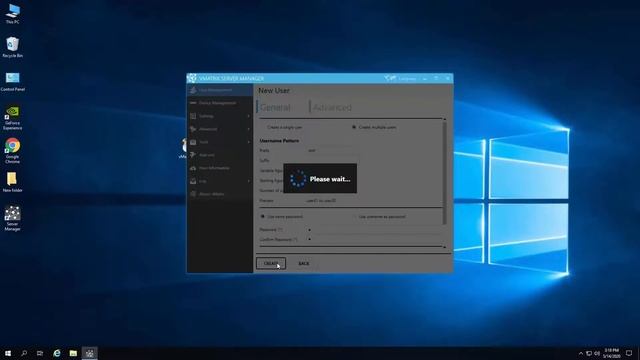Open File Explorer from taskbar

pos(73,353)
